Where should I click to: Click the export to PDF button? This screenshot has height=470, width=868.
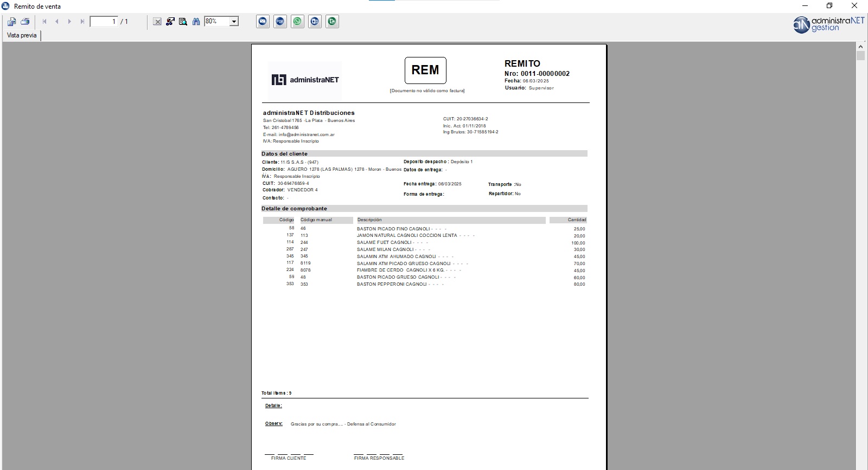[280, 22]
